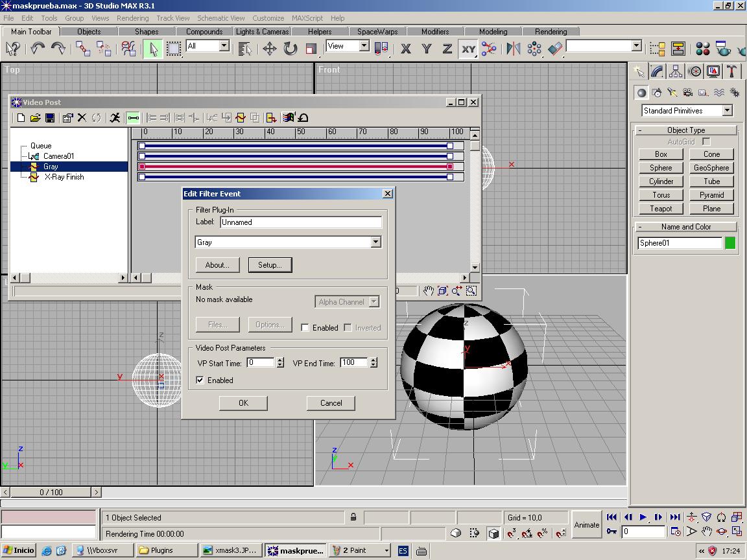Image resolution: width=747 pixels, height=560 pixels.
Task: Open the Time Configuration dialog icon
Action: [675, 531]
